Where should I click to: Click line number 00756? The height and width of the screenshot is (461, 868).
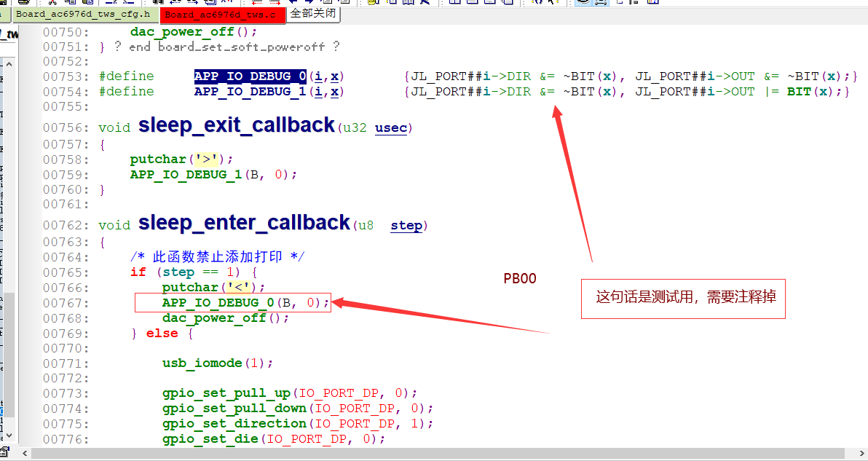point(66,128)
